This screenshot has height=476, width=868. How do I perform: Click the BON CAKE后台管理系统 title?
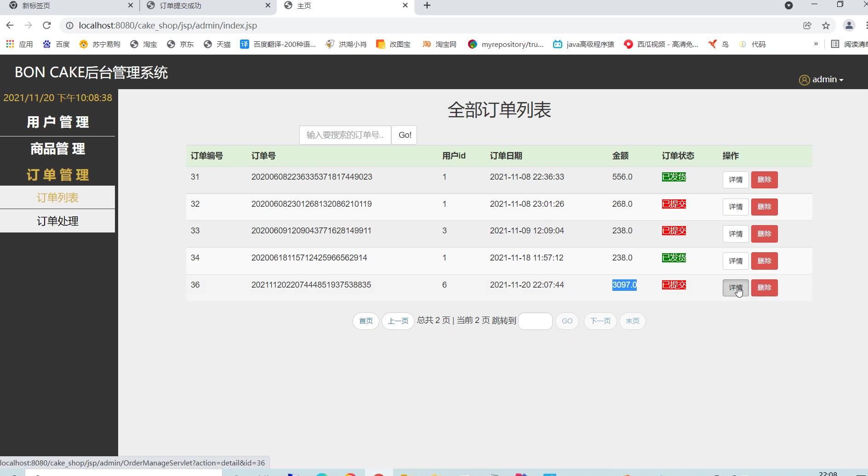pyautogui.click(x=91, y=73)
